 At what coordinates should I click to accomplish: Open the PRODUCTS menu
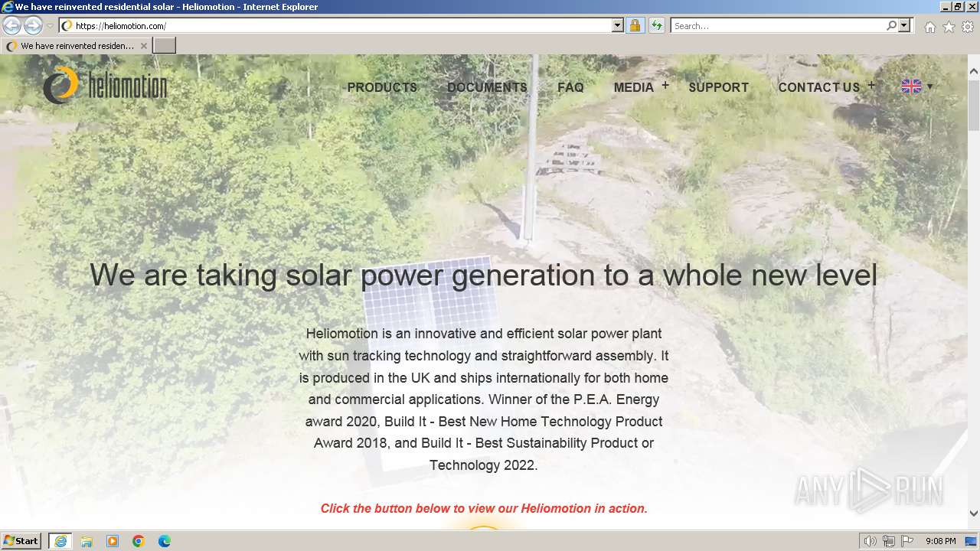point(382,87)
